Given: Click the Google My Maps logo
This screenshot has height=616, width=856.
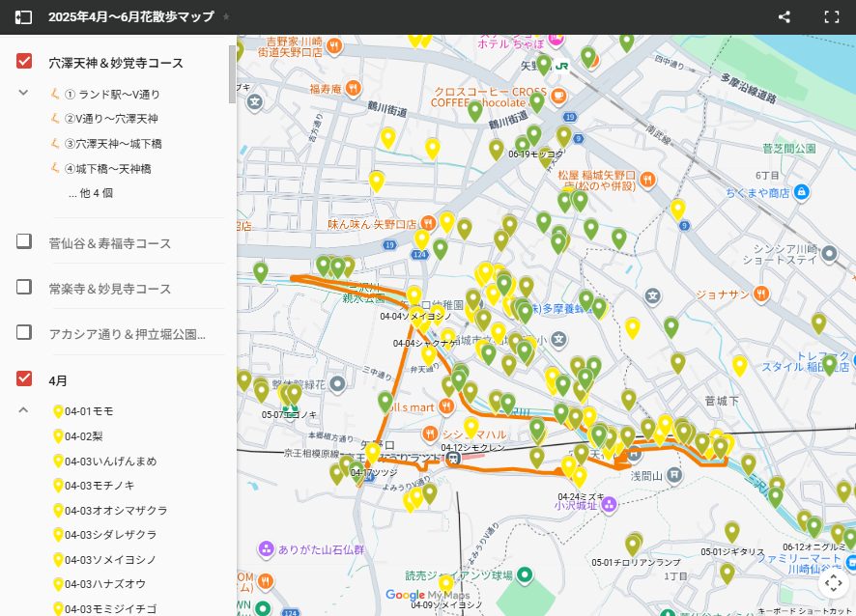Looking at the screenshot, I should [427, 595].
